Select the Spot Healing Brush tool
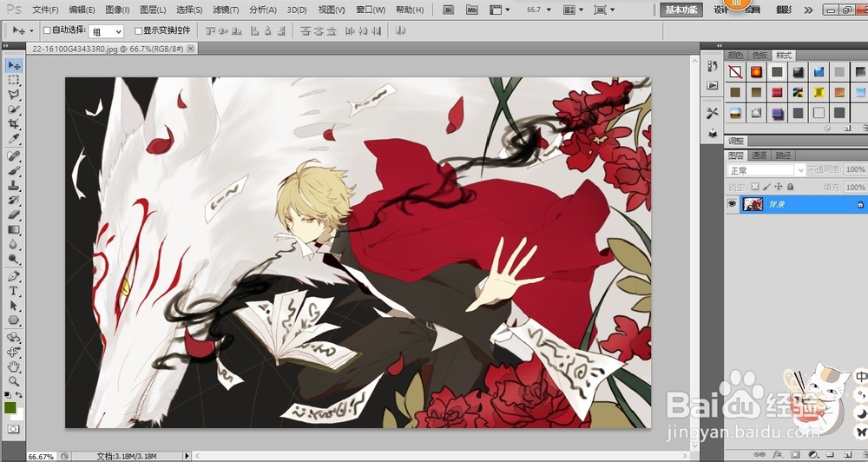 click(x=14, y=155)
